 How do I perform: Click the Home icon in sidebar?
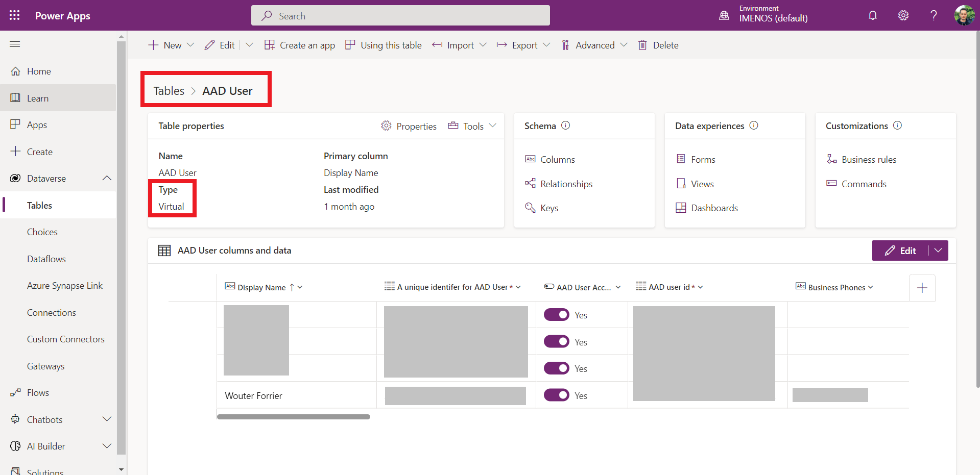coord(16,71)
